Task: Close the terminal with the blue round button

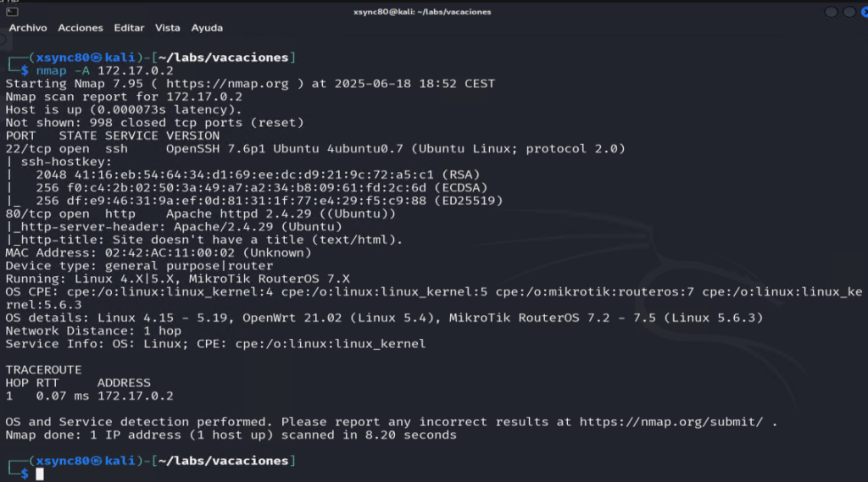Action: [x=865, y=12]
